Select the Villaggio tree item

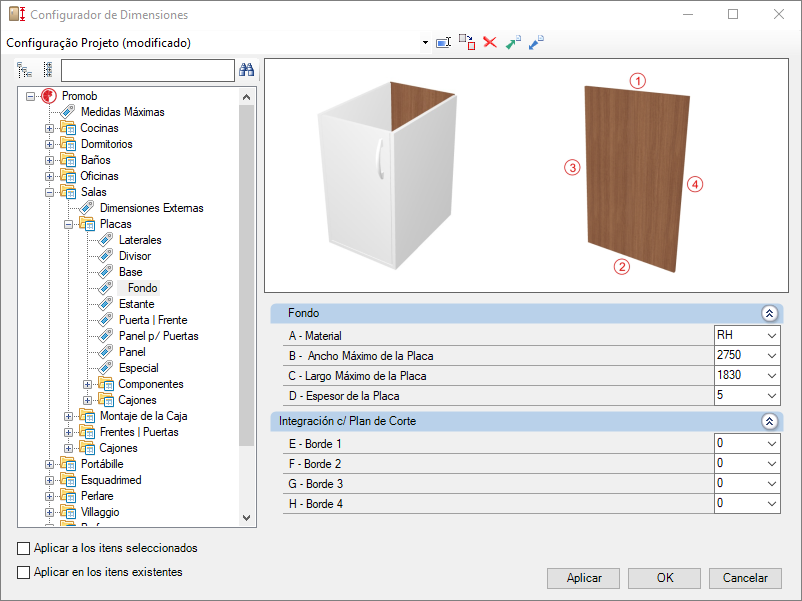click(x=100, y=512)
